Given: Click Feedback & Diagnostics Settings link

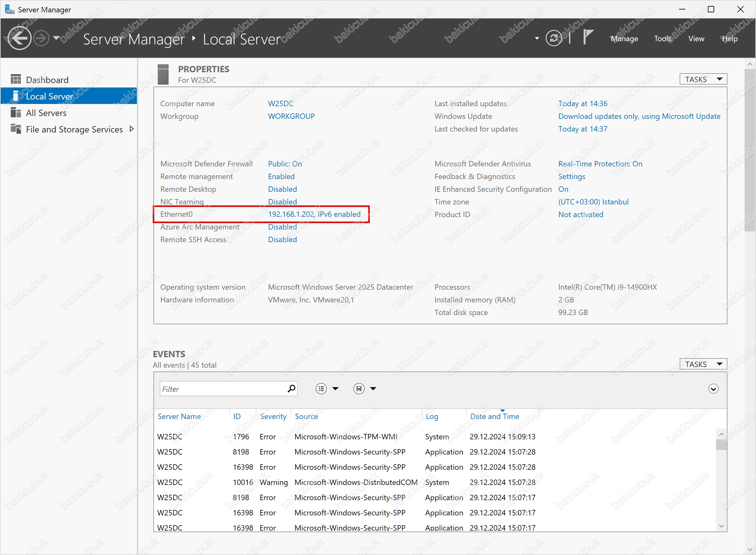Looking at the screenshot, I should tap(572, 176).
